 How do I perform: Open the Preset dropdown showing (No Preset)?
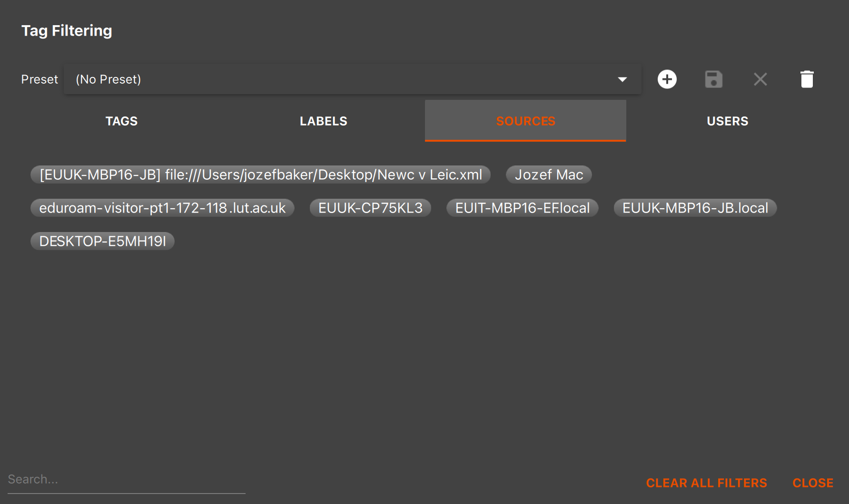352,79
